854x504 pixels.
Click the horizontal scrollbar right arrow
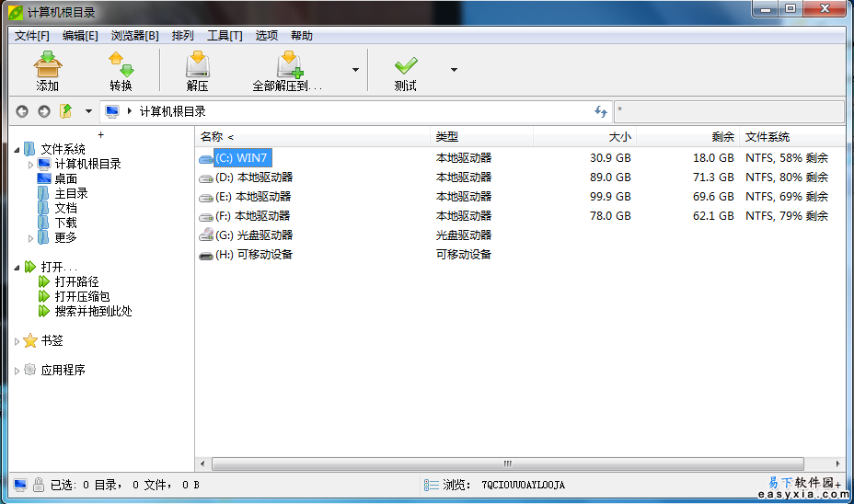(x=838, y=464)
